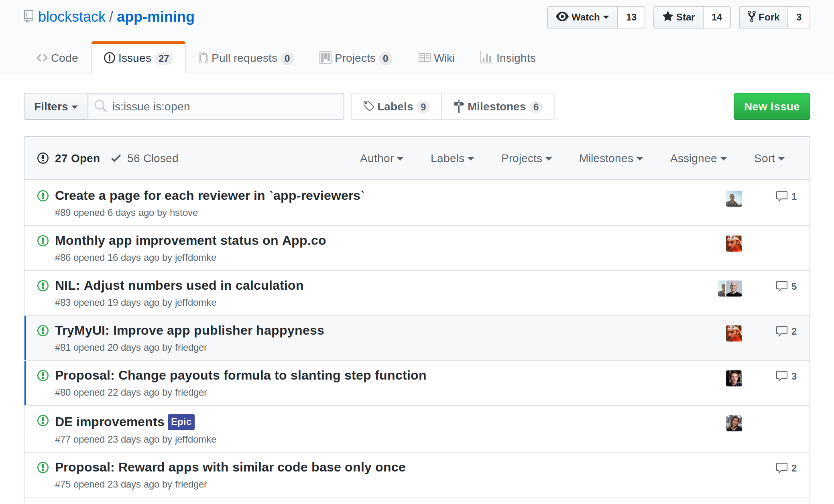834x504 pixels.
Task: Click the open issue icon for issue #89
Action: (x=43, y=196)
